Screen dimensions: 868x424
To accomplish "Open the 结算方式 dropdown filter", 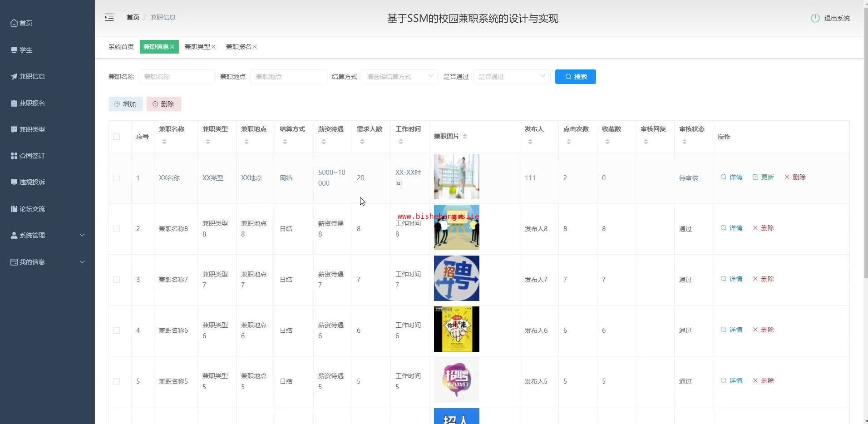I will [400, 77].
